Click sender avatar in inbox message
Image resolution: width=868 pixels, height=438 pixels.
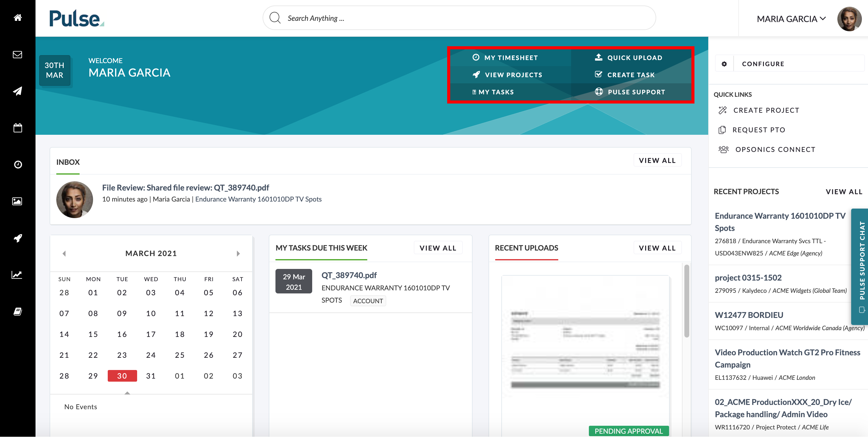click(74, 200)
